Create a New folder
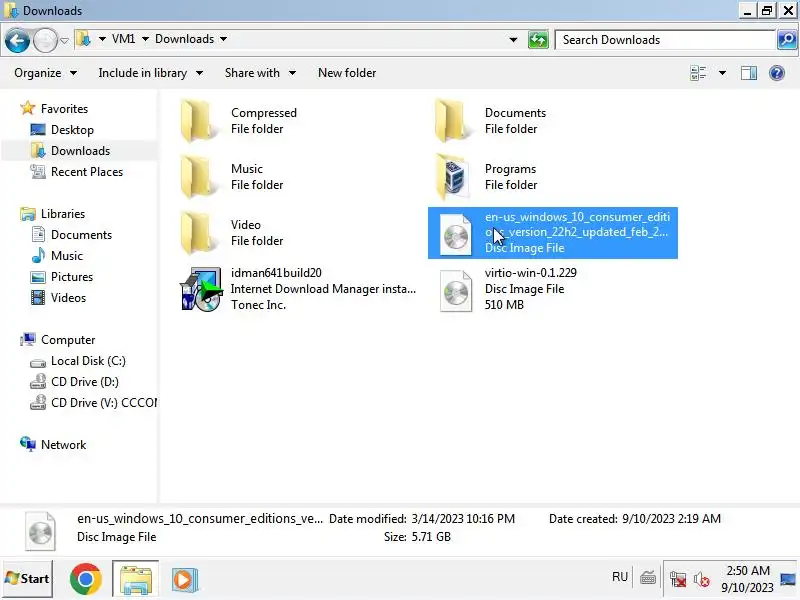 point(347,73)
